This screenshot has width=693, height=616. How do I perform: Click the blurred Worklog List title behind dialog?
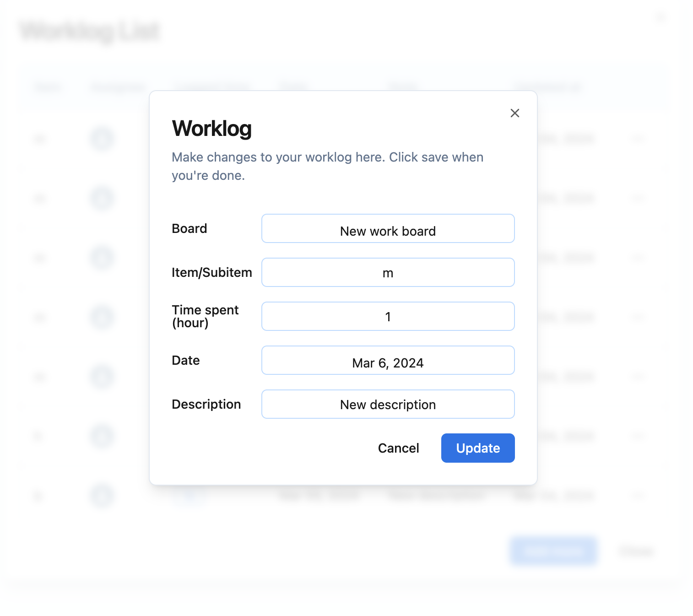(90, 32)
